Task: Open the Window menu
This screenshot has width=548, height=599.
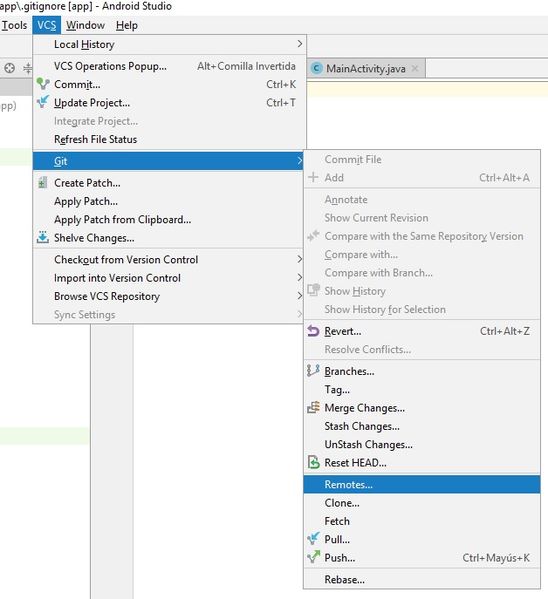Action: 85,25
